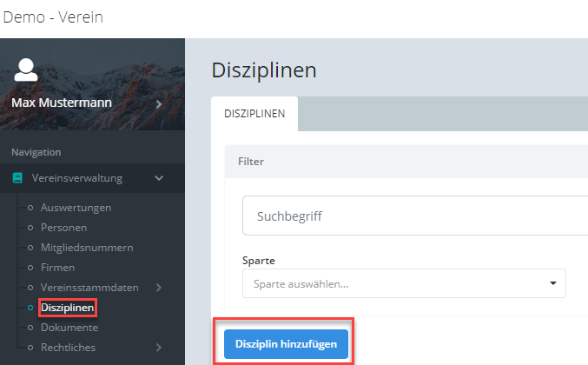Select Disziplinen in the navigation

pos(68,308)
